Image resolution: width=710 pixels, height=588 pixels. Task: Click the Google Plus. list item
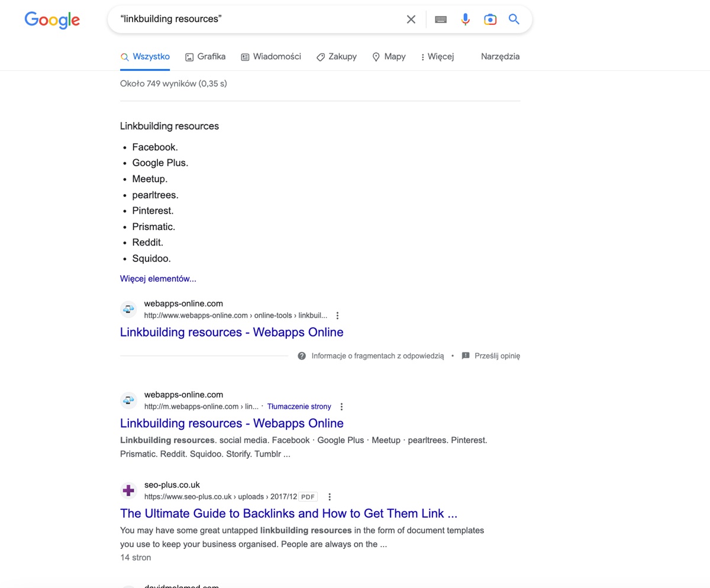click(160, 163)
